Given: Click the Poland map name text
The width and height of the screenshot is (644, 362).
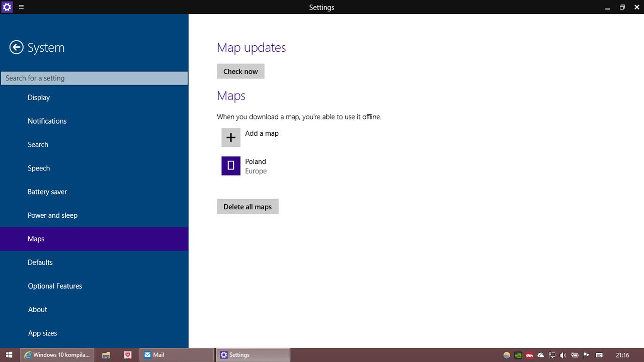Looking at the screenshot, I should (x=256, y=161).
